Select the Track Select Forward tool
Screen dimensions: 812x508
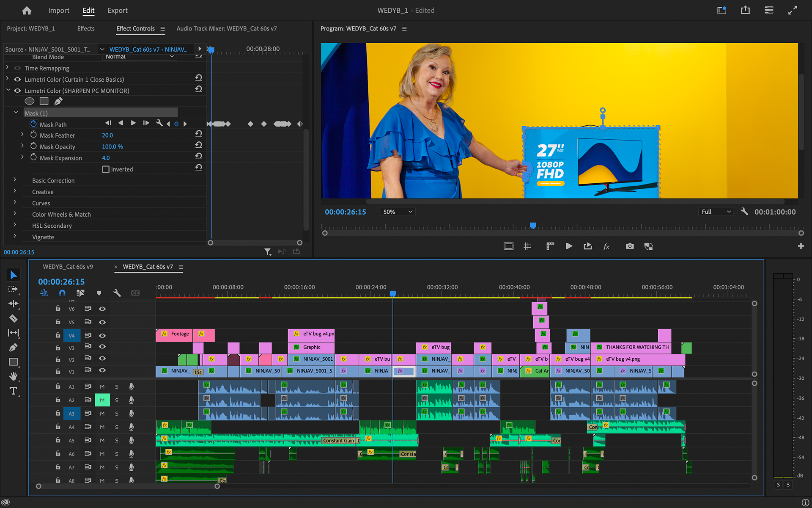click(x=13, y=289)
